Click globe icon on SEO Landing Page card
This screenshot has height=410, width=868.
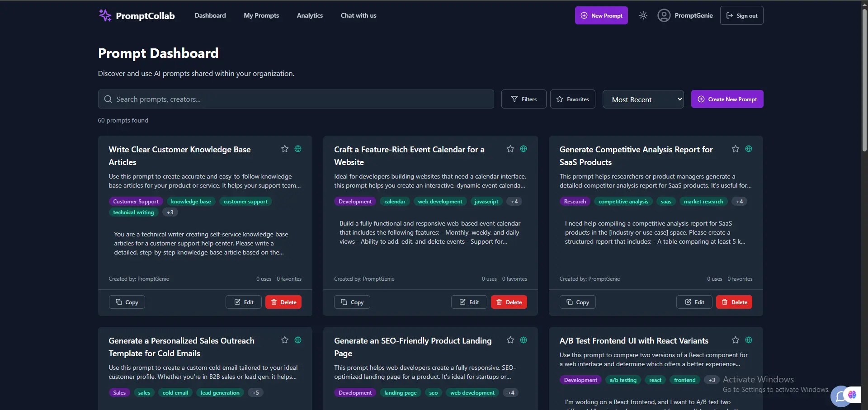524,340
